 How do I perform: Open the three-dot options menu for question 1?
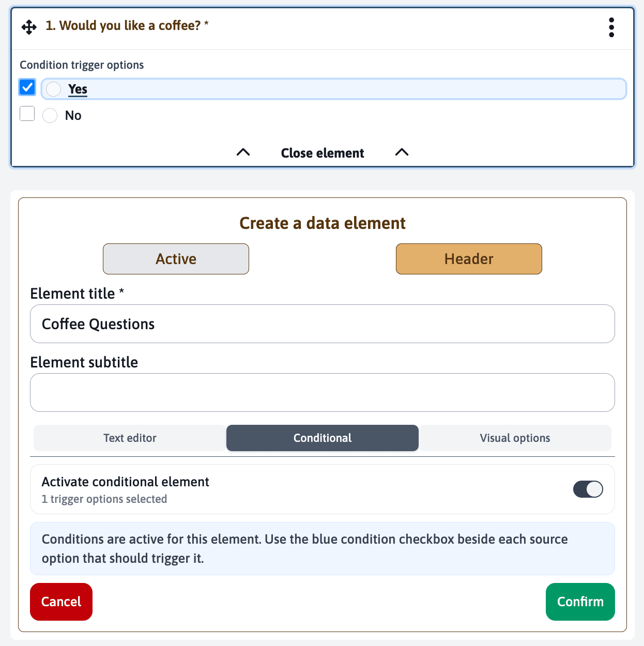611,27
